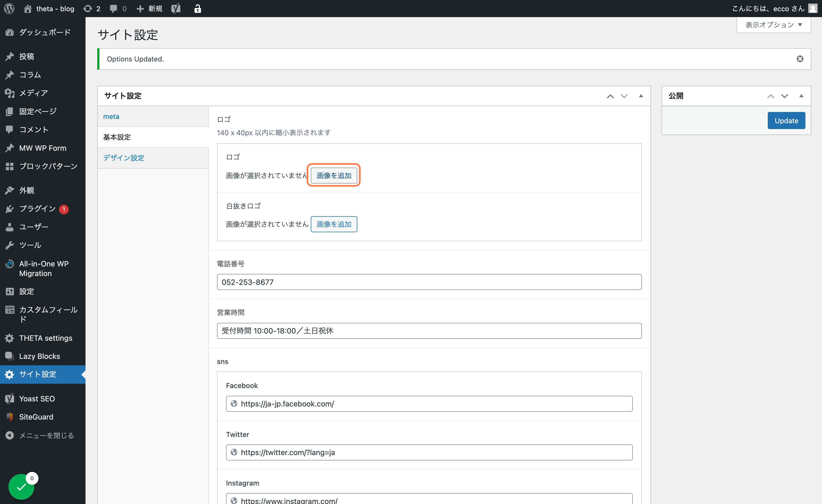The height and width of the screenshot is (504, 822).
Task: Click the 新規 add button in admin bar
Action: pyautogui.click(x=149, y=9)
